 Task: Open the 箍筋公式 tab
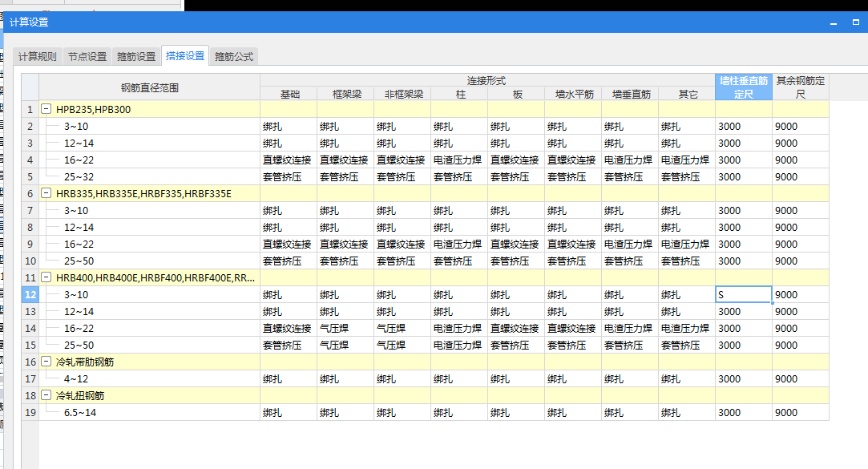(x=233, y=56)
